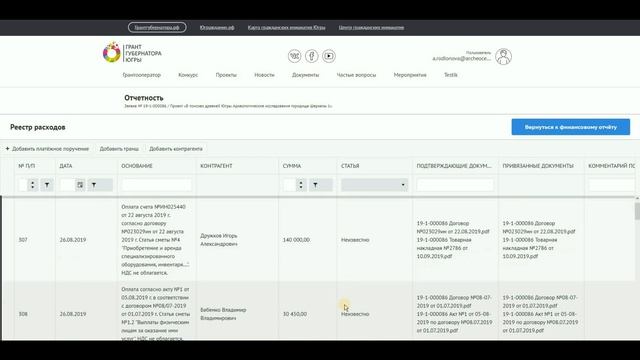This screenshot has height=360, width=640.
Task: Click the user profile avatar icon
Action: click(503, 56)
